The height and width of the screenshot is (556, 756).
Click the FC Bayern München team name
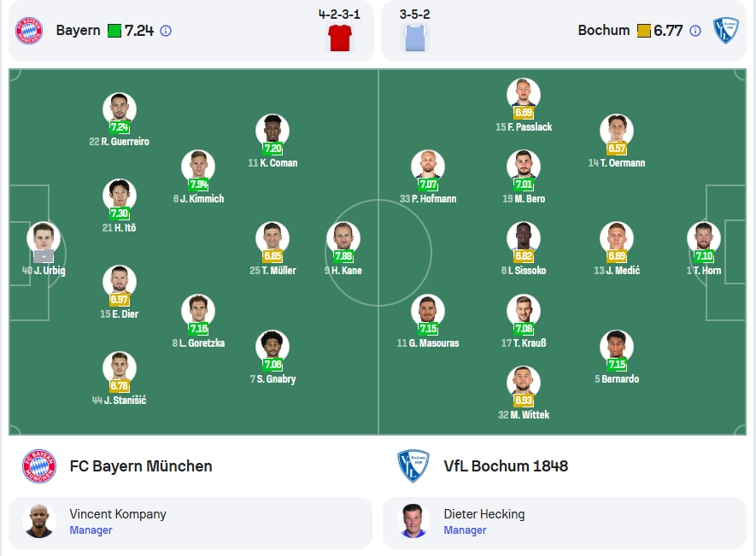[x=141, y=466]
